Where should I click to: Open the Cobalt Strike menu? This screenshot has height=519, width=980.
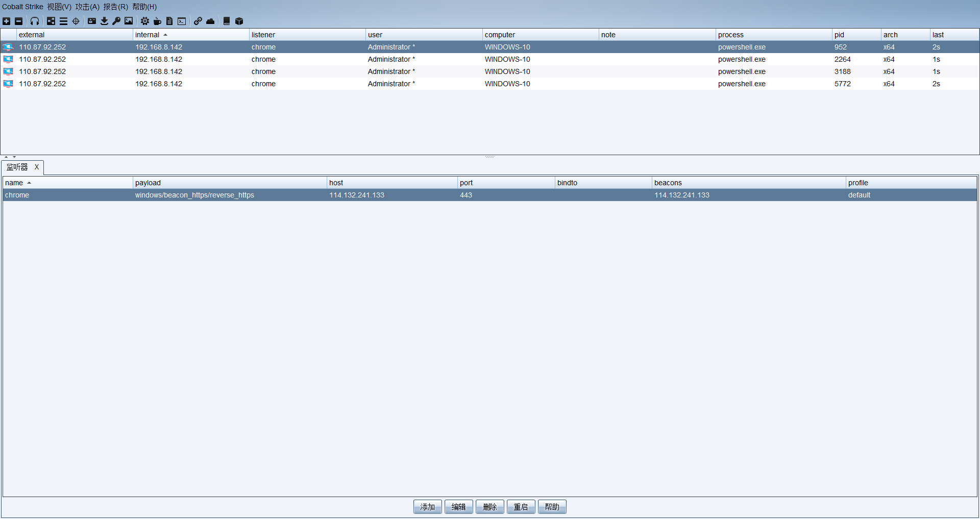(22, 7)
